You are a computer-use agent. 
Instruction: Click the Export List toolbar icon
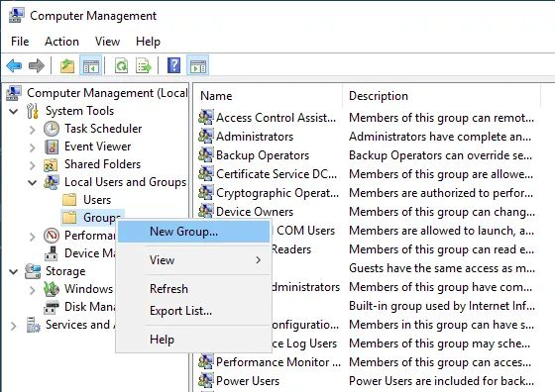tap(144, 65)
